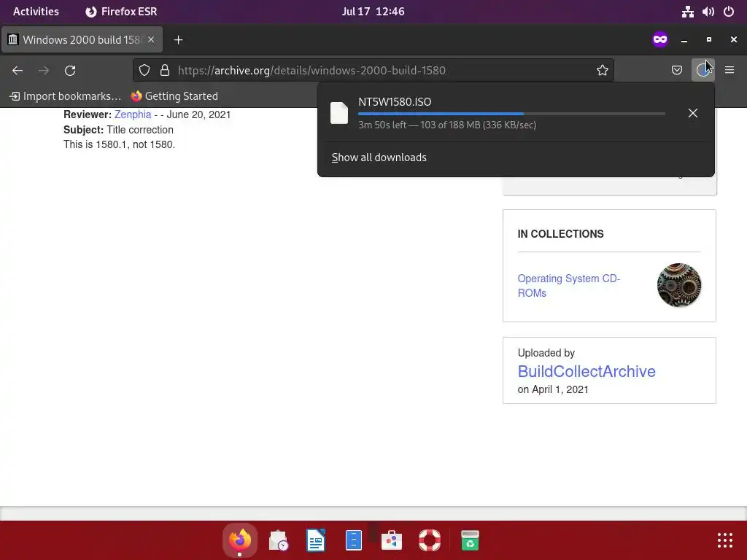Image resolution: width=747 pixels, height=560 pixels.
Task: Open the Operating System CD-ROMs collection link
Action: [569, 286]
